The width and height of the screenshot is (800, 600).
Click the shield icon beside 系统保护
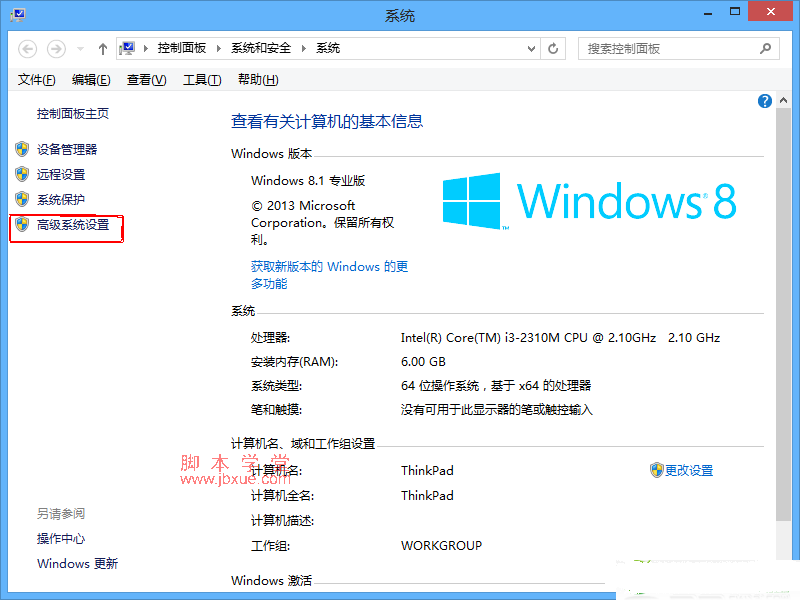click(22, 199)
